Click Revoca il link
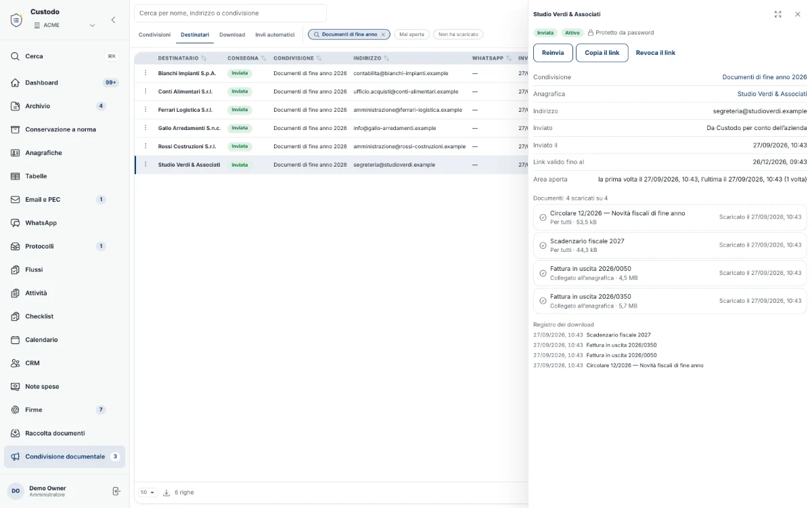Viewport: 812px width, 508px height. [656, 53]
